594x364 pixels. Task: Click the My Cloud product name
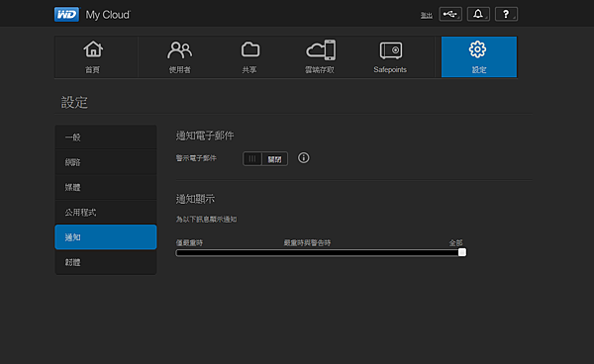click(108, 15)
